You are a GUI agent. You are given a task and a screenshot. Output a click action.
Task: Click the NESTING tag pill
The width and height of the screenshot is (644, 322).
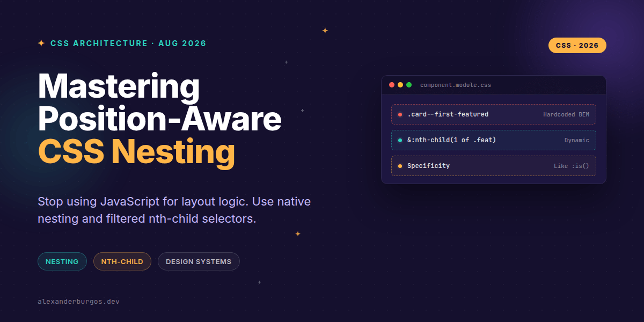click(x=62, y=261)
